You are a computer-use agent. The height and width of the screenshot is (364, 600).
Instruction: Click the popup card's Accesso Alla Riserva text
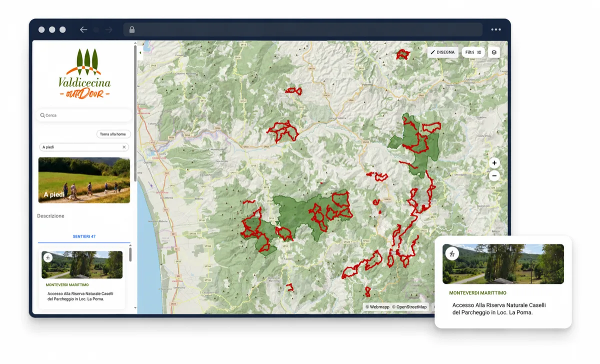[499, 308]
